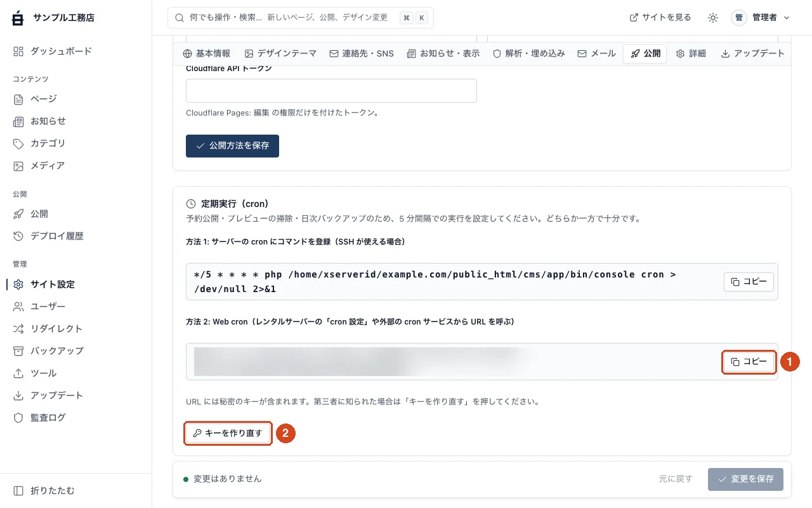Switch to メール tab

(x=596, y=53)
